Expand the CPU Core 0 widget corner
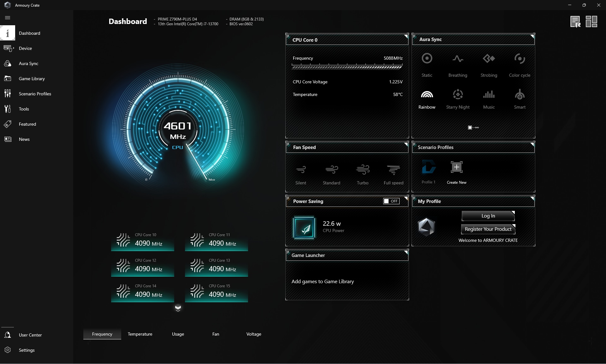The width and height of the screenshot is (606, 364). [406, 37]
